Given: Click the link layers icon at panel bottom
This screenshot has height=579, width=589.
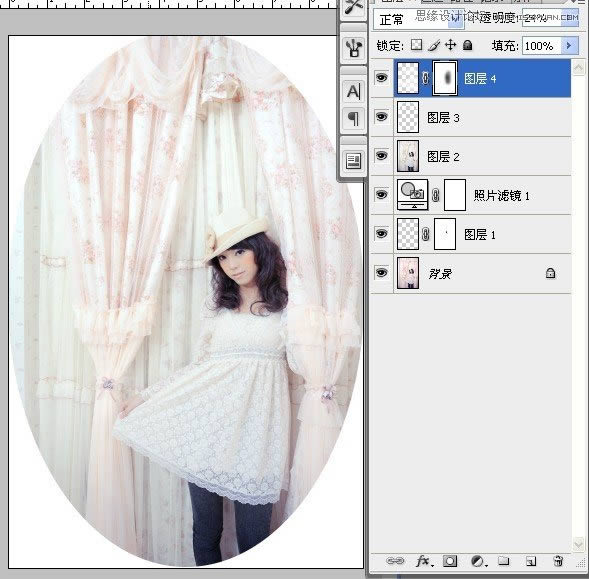Looking at the screenshot, I should 395,561.
